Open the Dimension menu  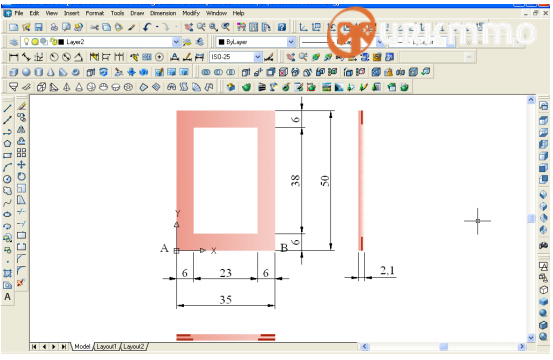tap(163, 13)
